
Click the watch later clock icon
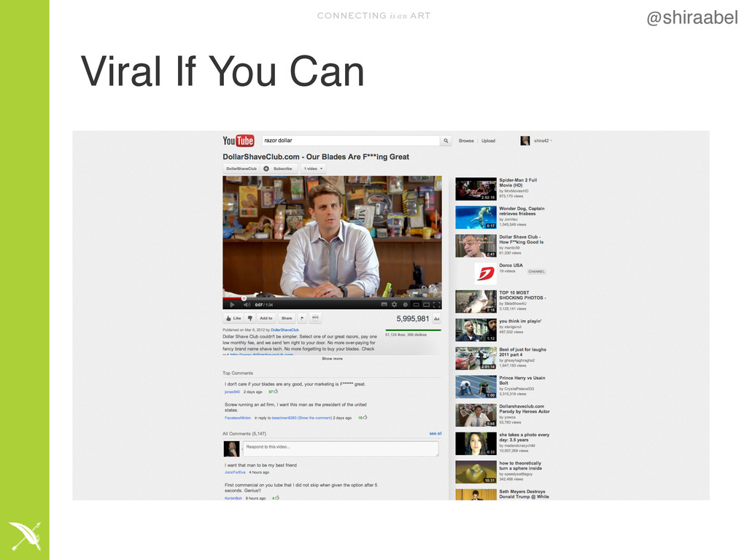pos(406,305)
